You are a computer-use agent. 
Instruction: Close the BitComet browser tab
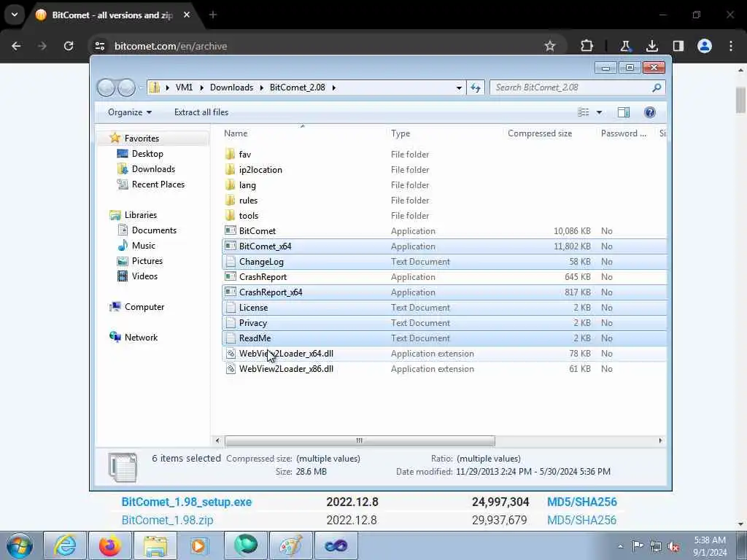click(x=187, y=15)
